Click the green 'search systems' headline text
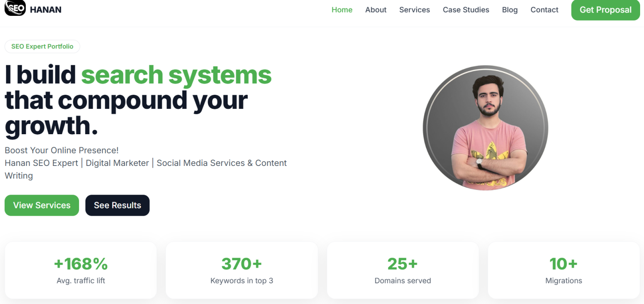 [176, 75]
